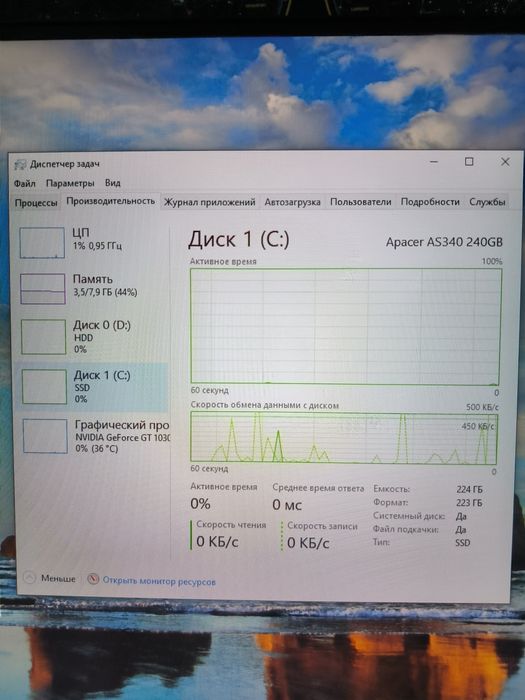Close the Диспетчер задач window
Image resolution: width=525 pixels, height=700 pixels.
tap(505, 162)
